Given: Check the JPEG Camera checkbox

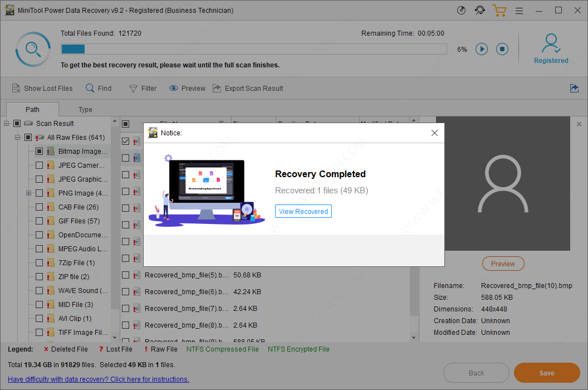Looking at the screenshot, I should (39, 165).
